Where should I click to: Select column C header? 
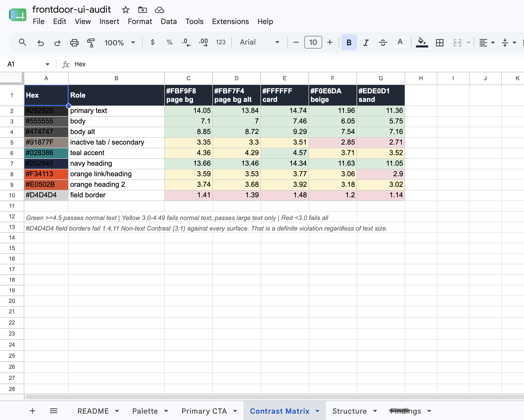pos(188,78)
